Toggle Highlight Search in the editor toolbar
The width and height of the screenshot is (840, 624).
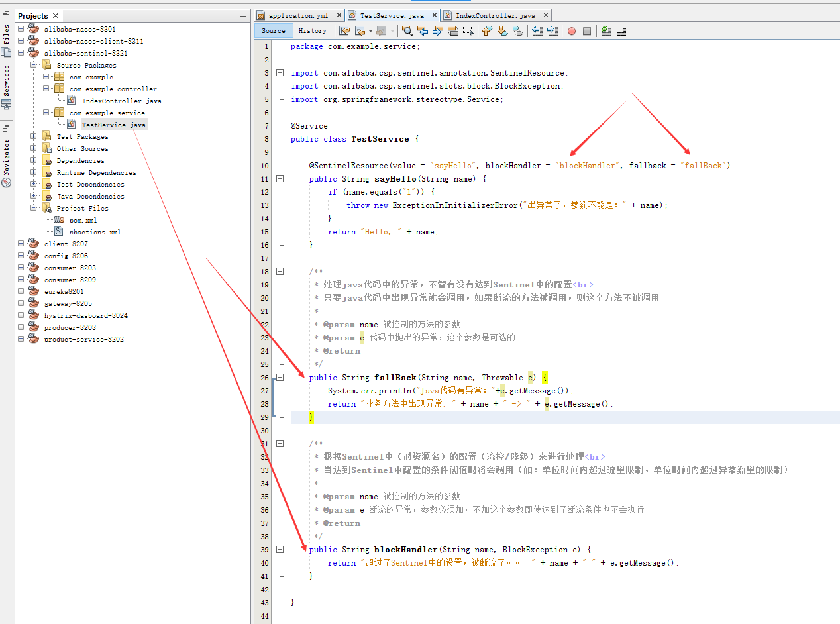click(x=453, y=30)
